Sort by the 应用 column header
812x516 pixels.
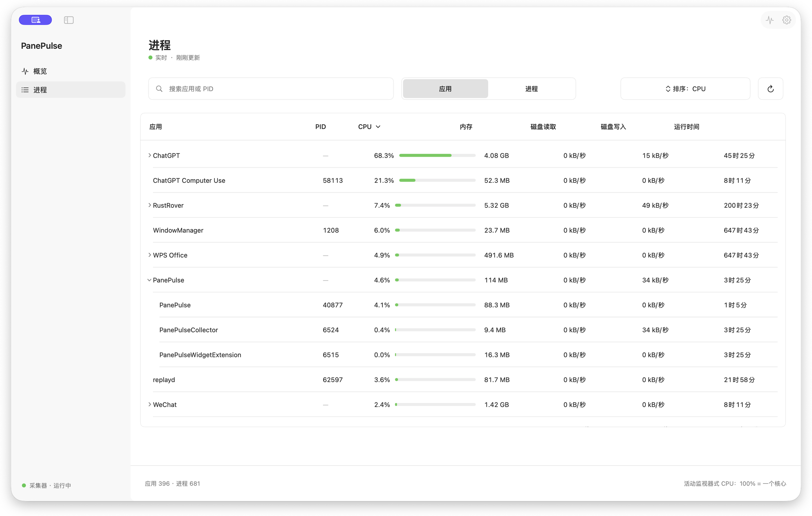(156, 127)
